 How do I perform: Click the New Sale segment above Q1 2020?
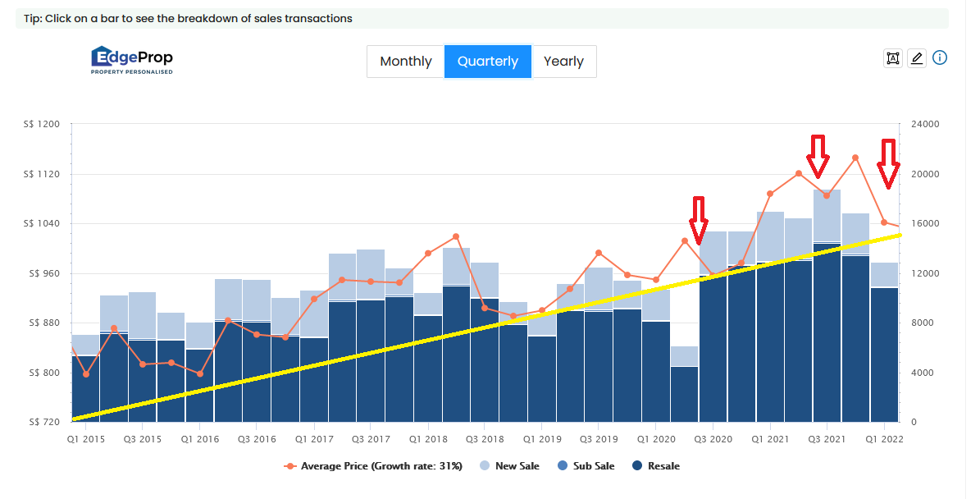[x=655, y=304]
